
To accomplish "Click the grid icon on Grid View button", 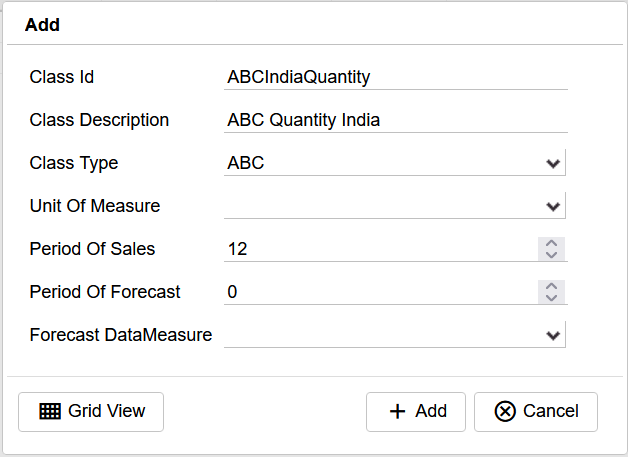I will point(50,411).
